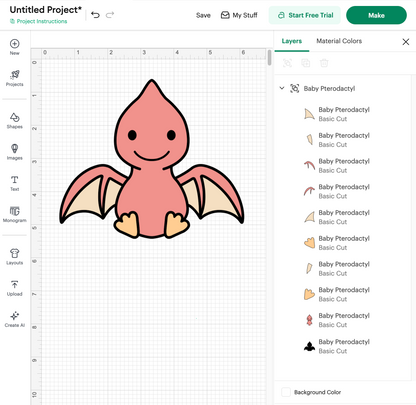Start the free trial

point(305,15)
